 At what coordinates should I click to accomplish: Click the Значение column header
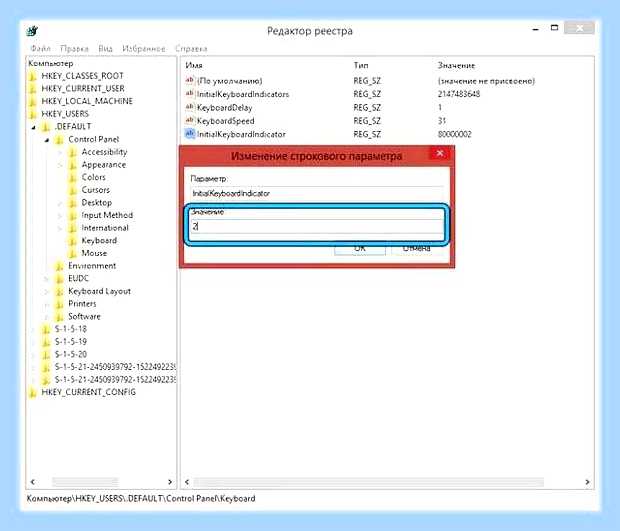(456, 65)
